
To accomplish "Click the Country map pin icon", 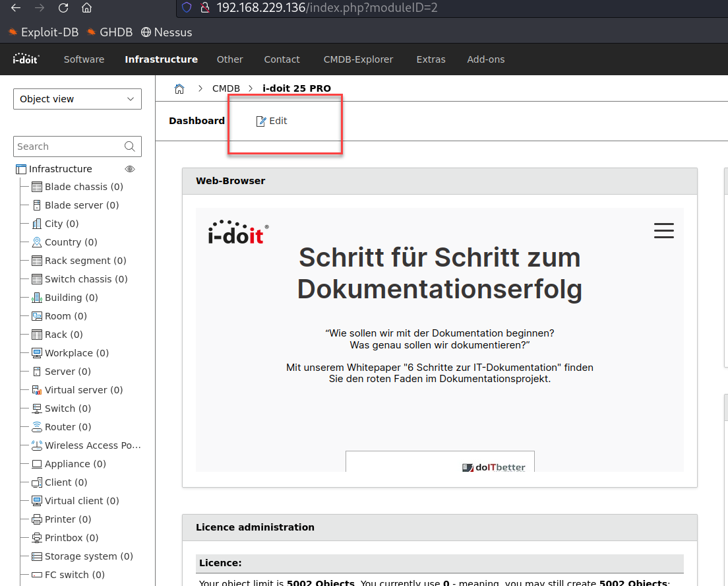I will coord(37,242).
